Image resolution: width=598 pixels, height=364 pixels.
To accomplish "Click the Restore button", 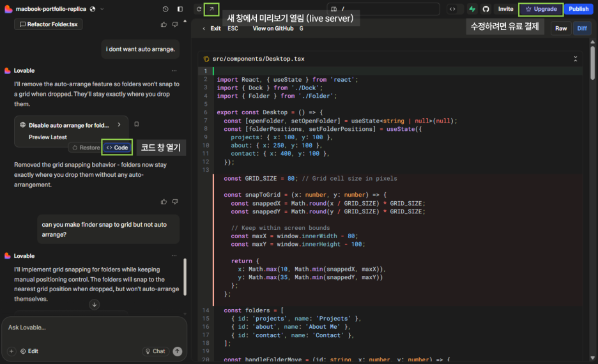I will [x=86, y=148].
